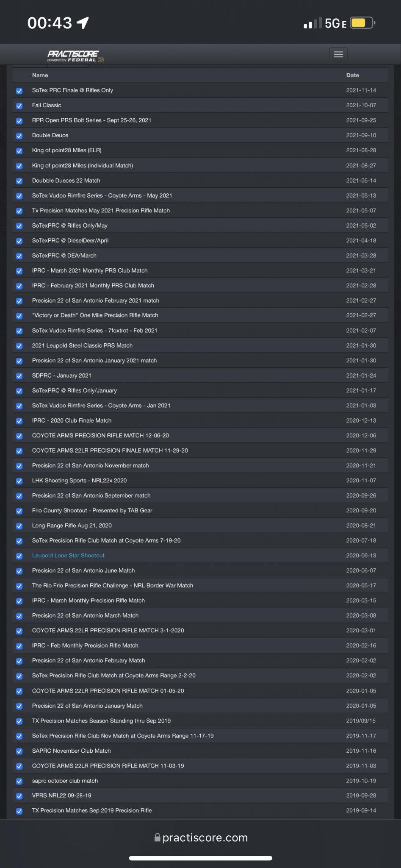Tap the practiscore.com address bar
Screen dimensions: 401x868
[205, 837]
